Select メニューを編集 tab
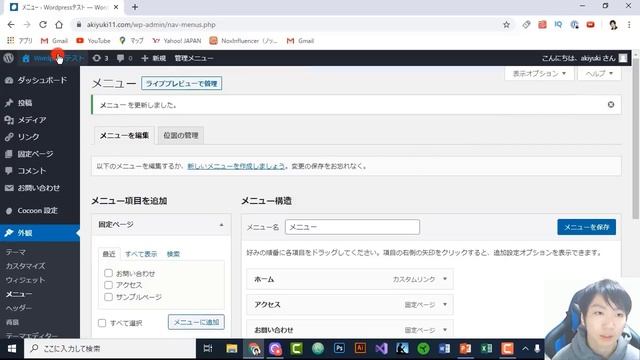The image size is (640, 360). click(124, 136)
